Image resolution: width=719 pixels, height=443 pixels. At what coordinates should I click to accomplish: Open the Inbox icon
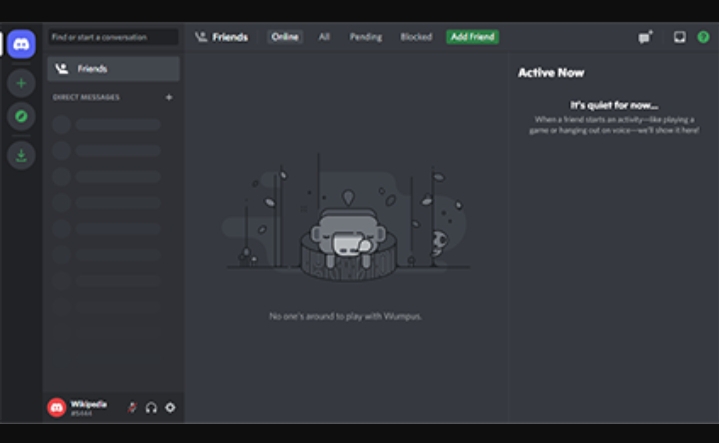point(680,37)
